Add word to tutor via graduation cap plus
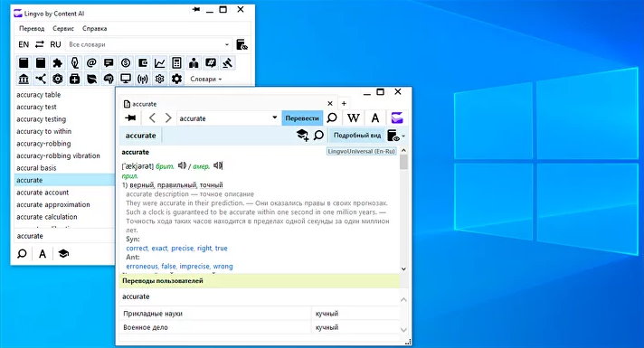 302,135
